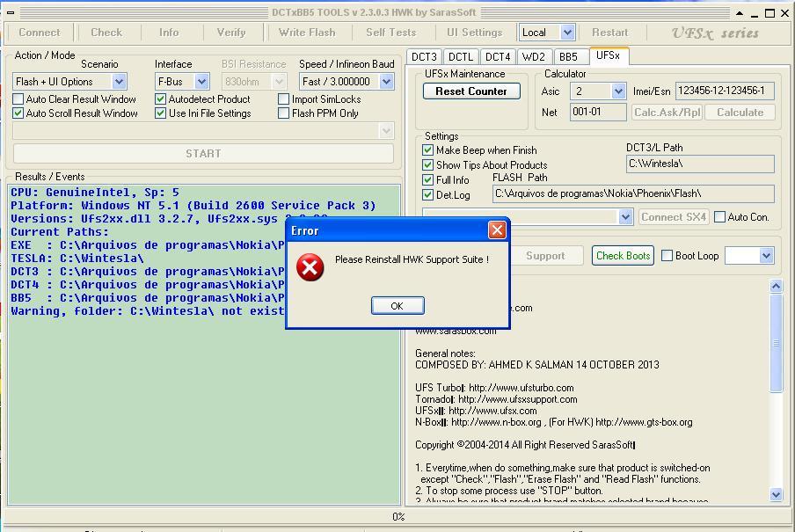Open the Speed / Infineon Baud dropdown

[x=386, y=81]
